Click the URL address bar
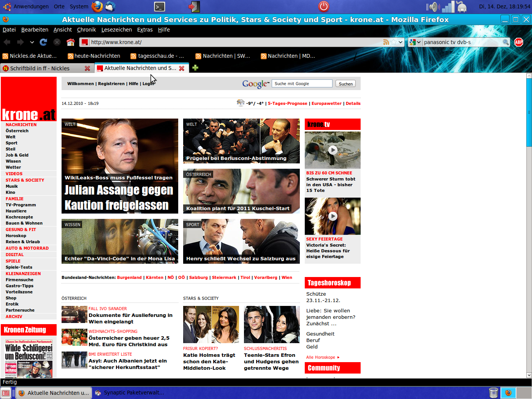The image size is (532, 399). [x=236, y=42]
